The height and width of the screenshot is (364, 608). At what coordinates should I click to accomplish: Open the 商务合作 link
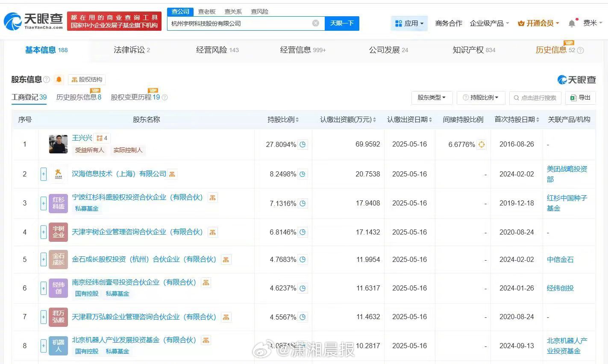(x=449, y=23)
